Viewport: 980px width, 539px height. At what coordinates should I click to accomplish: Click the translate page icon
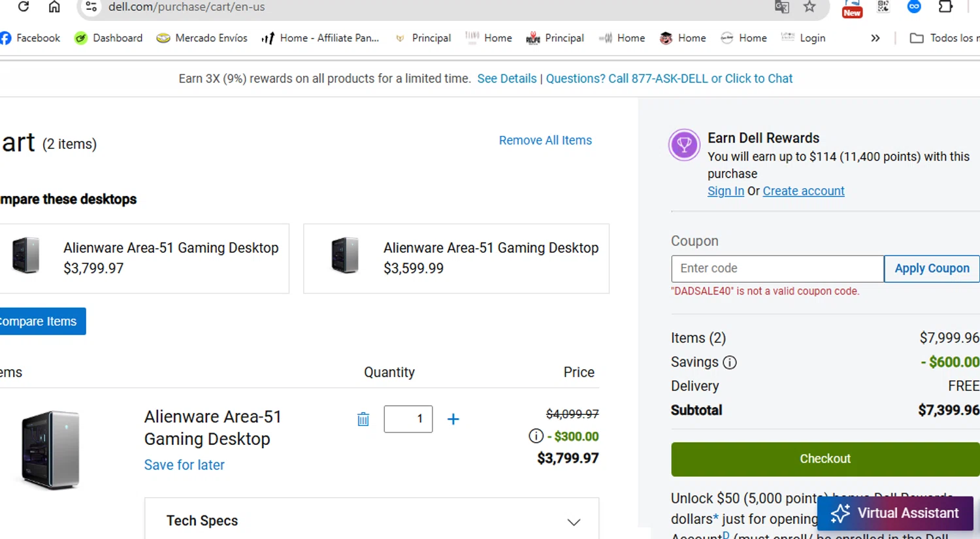click(781, 7)
